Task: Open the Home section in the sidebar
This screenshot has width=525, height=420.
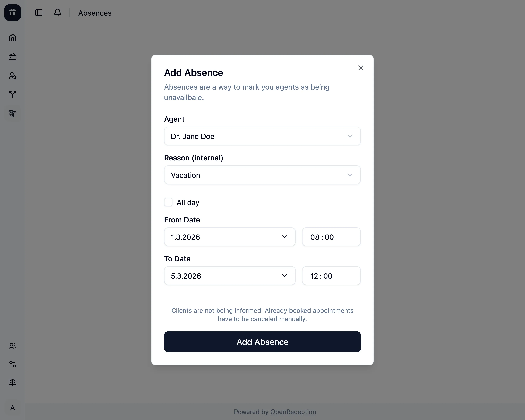Action: pyautogui.click(x=12, y=38)
